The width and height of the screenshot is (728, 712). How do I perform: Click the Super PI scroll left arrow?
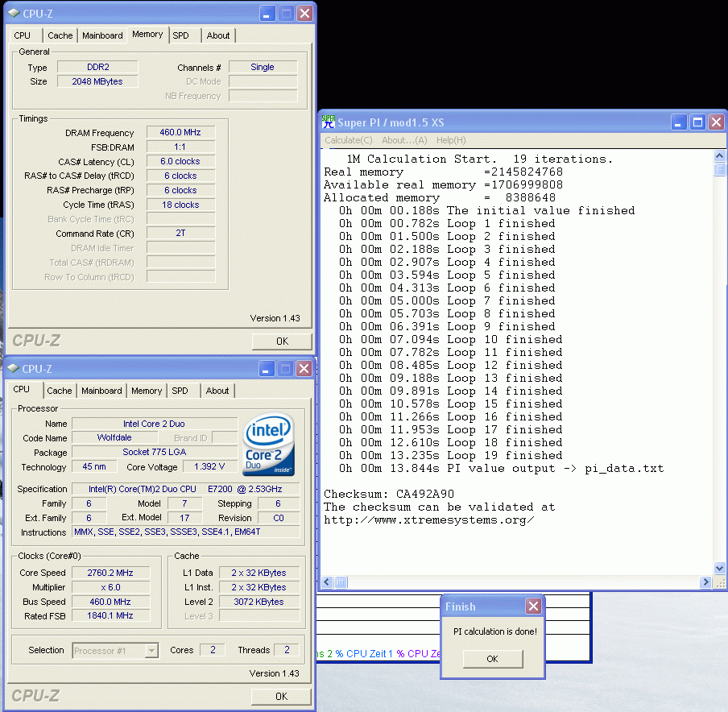(327, 582)
